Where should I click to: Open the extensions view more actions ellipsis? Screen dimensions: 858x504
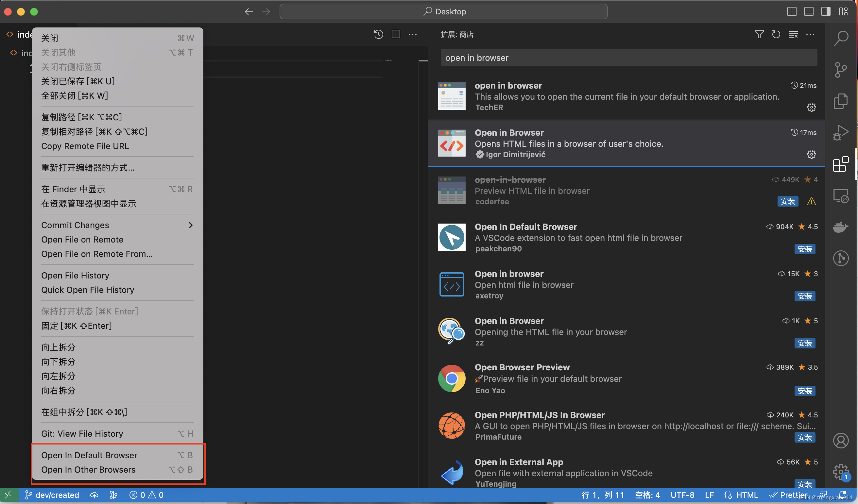[810, 34]
